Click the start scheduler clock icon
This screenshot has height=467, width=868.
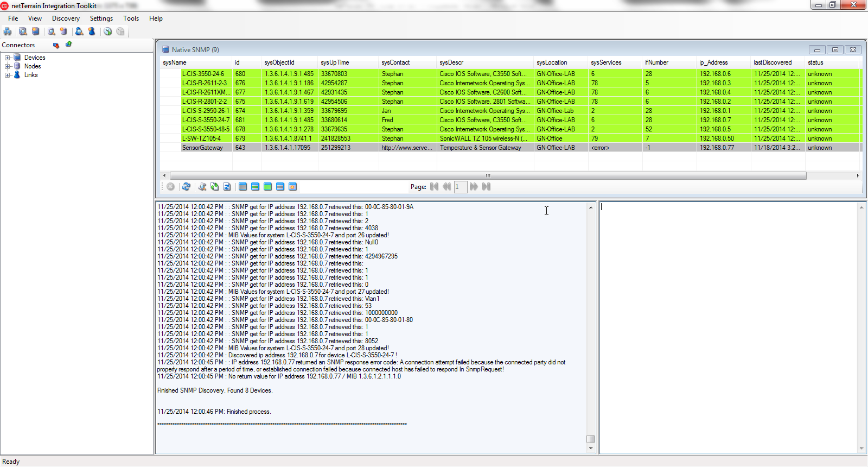pyautogui.click(x=108, y=31)
